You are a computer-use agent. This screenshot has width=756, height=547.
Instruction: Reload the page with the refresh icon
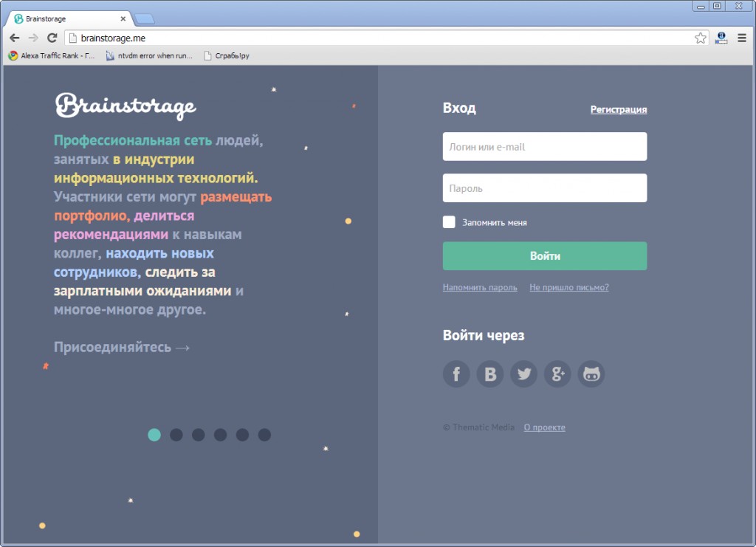pyautogui.click(x=52, y=38)
